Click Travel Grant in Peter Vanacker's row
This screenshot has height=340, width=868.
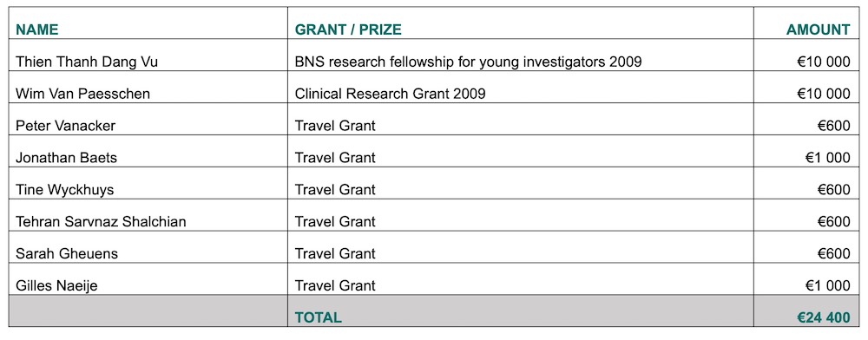[x=335, y=126]
